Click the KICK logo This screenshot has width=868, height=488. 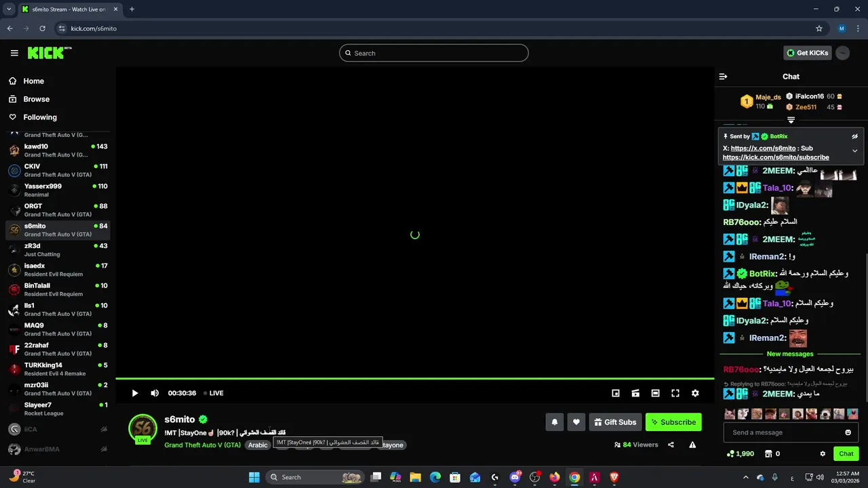pos(50,53)
